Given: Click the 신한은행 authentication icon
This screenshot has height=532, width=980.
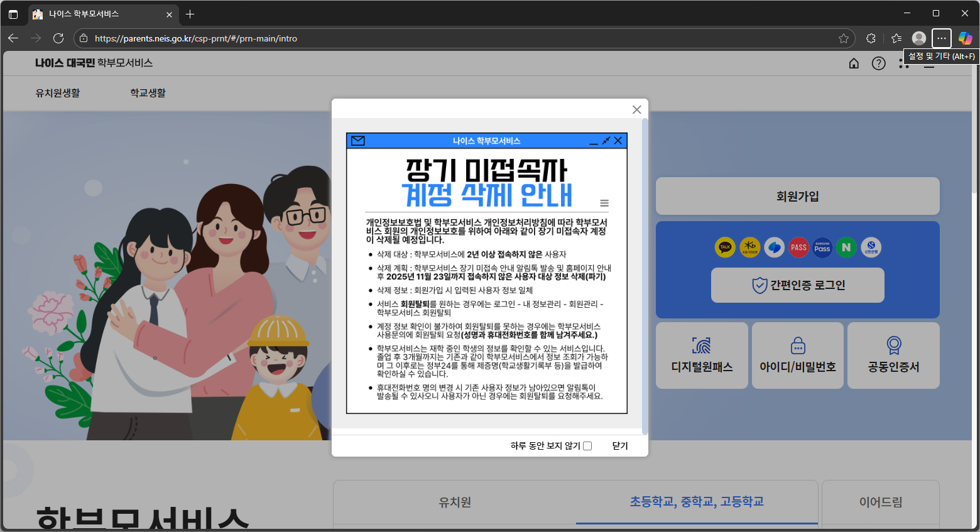Looking at the screenshot, I should pyautogui.click(x=871, y=247).
